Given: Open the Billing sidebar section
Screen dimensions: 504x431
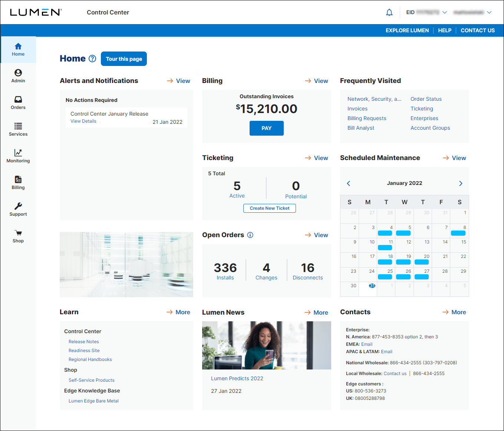Looking at the screenshot, I should (x=18, y=183).
